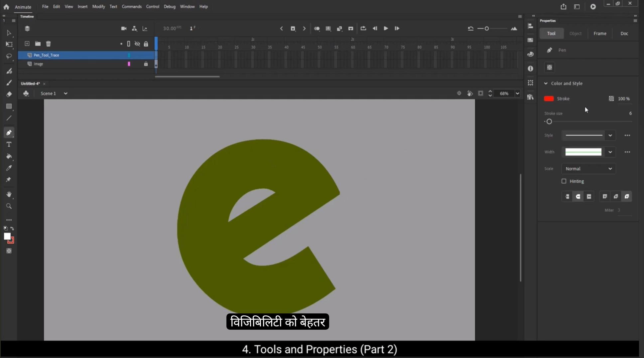Viewport: 644px width, 358px height.
Task: Toggle lock all layers icon
Action: tap(146, 44)
